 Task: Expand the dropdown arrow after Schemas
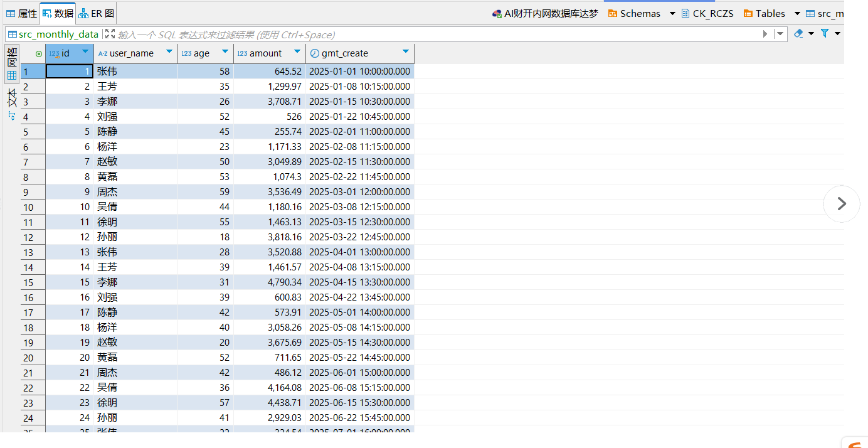[x=672, y=13]
